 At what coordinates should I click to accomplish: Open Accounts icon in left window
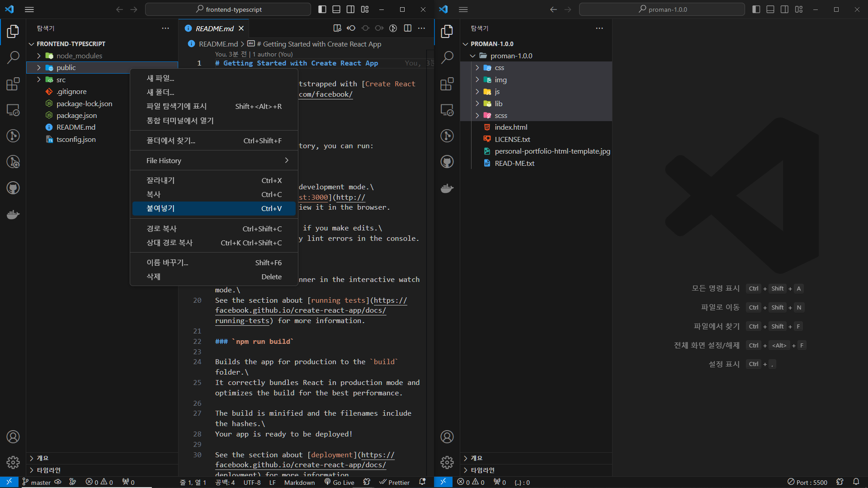pos(13,436)
